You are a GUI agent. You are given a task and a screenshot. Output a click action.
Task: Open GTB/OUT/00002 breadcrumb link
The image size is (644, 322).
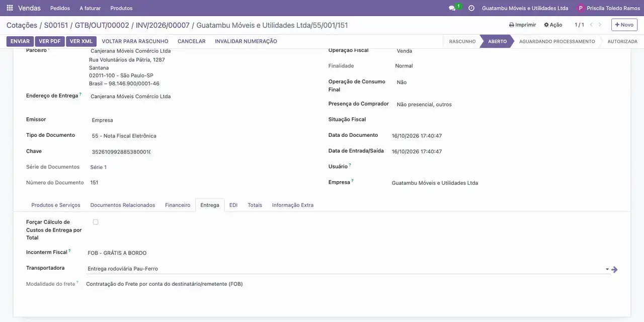point(102,25)
